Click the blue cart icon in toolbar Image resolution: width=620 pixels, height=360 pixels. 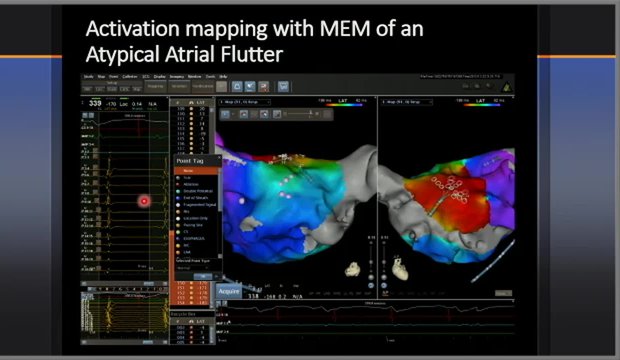coord(283,86)
